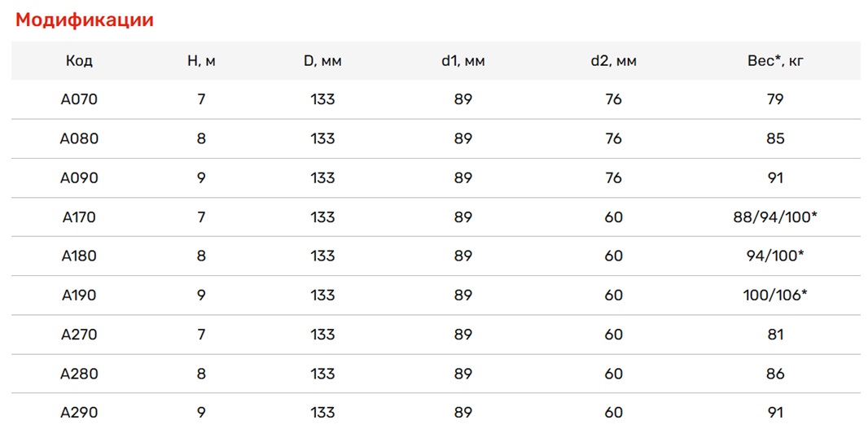The height and width of the screenshot is (429, 868).
Task: Click the "d1, мм" column header
Action: point(462,61)
